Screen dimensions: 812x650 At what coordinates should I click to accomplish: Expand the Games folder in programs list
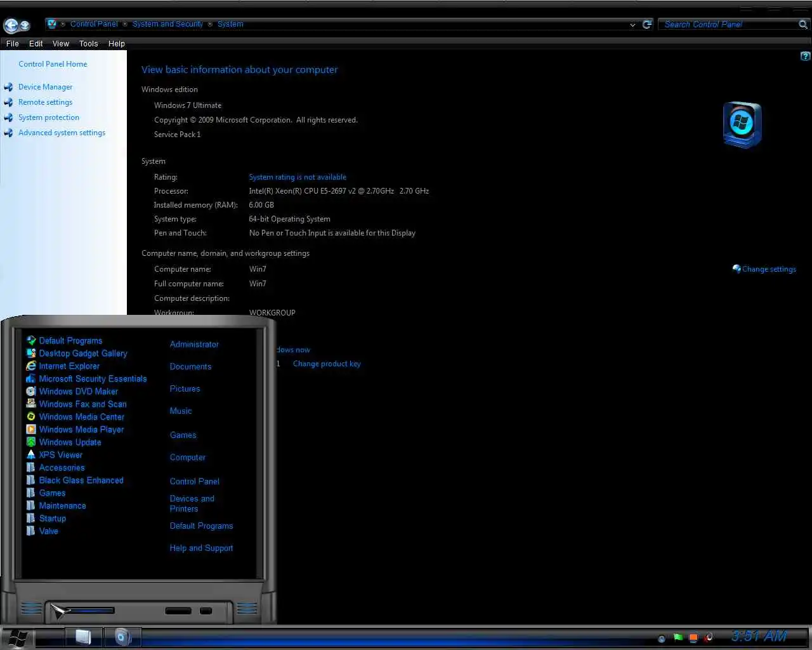click(46, 493)
